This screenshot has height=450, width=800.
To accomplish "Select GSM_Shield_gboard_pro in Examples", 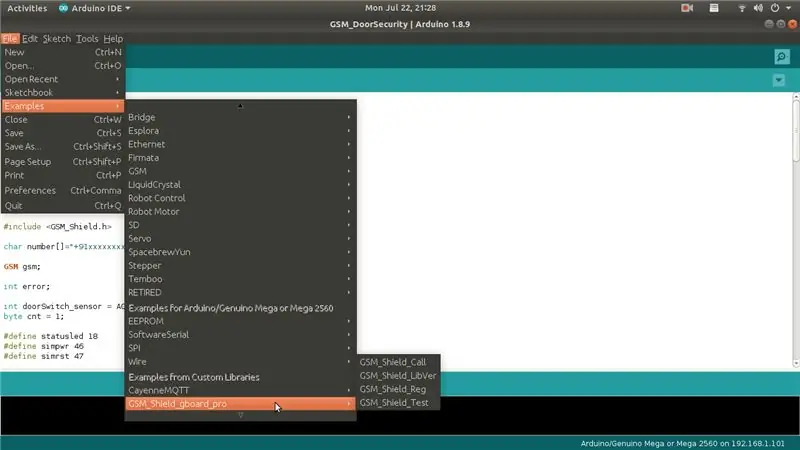I will tap(240, 404).
